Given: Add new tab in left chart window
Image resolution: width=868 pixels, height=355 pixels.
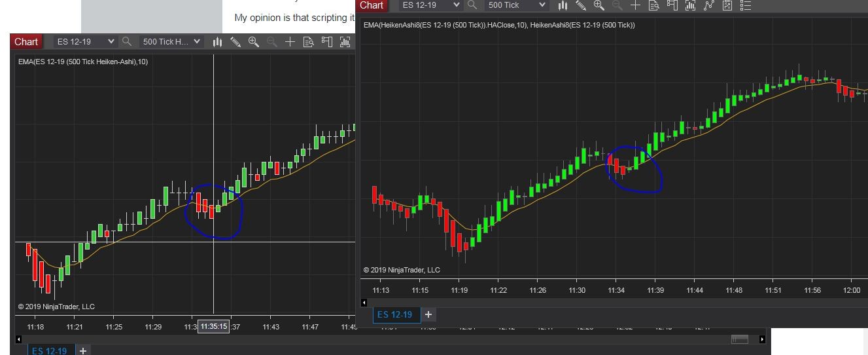Looking at the screenshot, I should (83, 350).
